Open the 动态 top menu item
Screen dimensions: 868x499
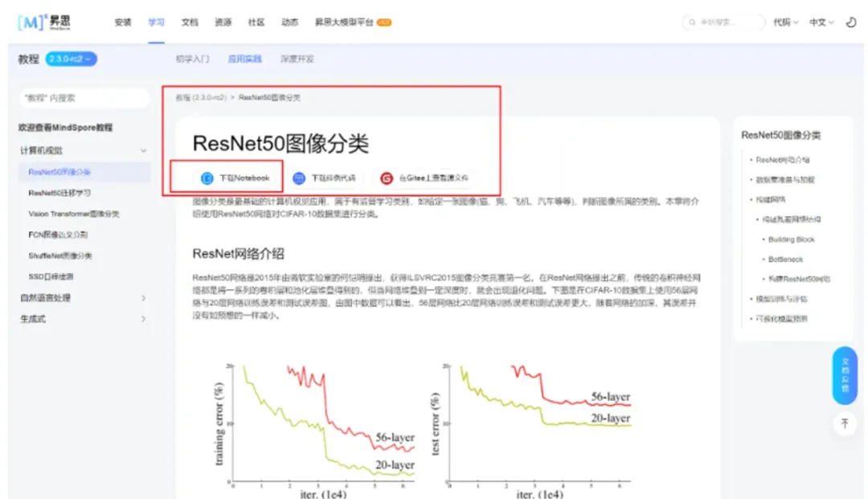click(x=289, y=22)
